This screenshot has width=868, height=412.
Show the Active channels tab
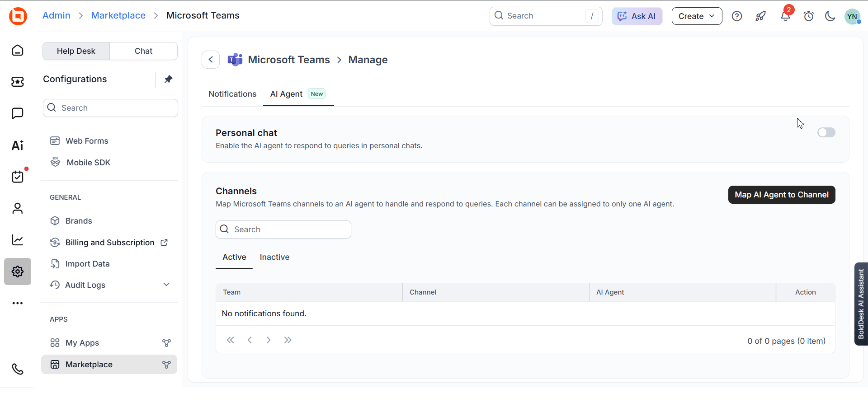(x=234, y=257)
